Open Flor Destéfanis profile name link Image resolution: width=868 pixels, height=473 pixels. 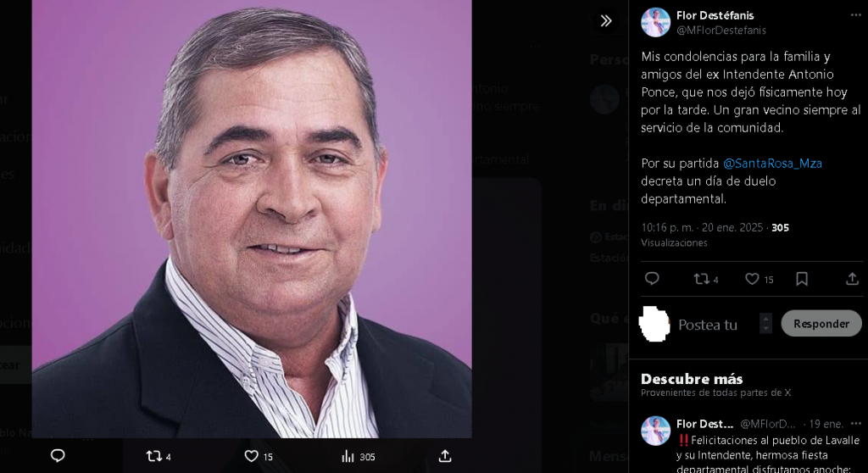click(x=715, y=15)
